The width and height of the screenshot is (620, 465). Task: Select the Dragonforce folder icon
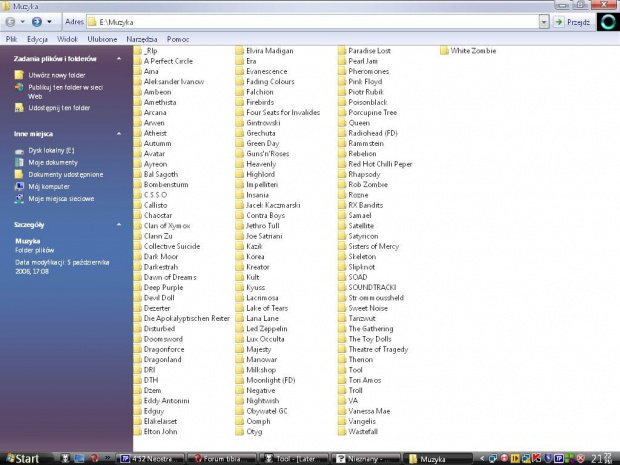click(138, 349)
